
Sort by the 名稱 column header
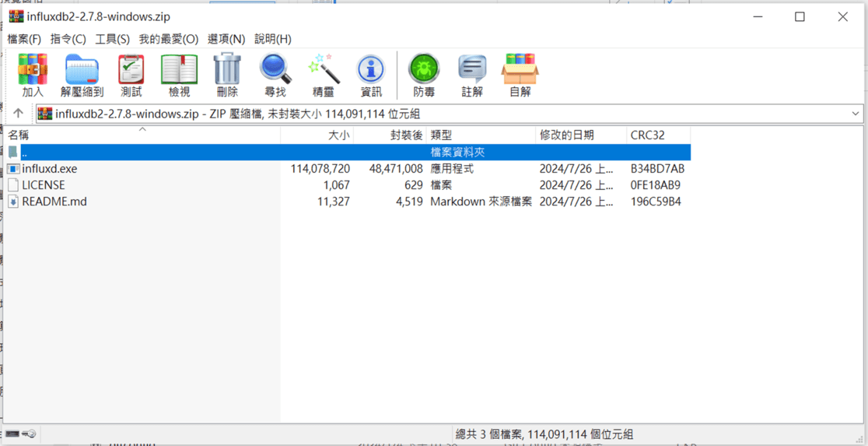pos(142,135)
